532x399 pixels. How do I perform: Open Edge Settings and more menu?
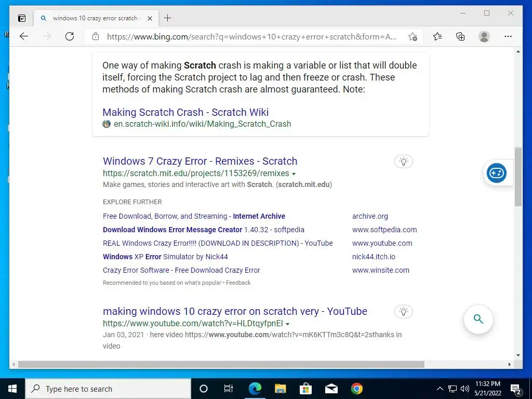pos(508,36)
